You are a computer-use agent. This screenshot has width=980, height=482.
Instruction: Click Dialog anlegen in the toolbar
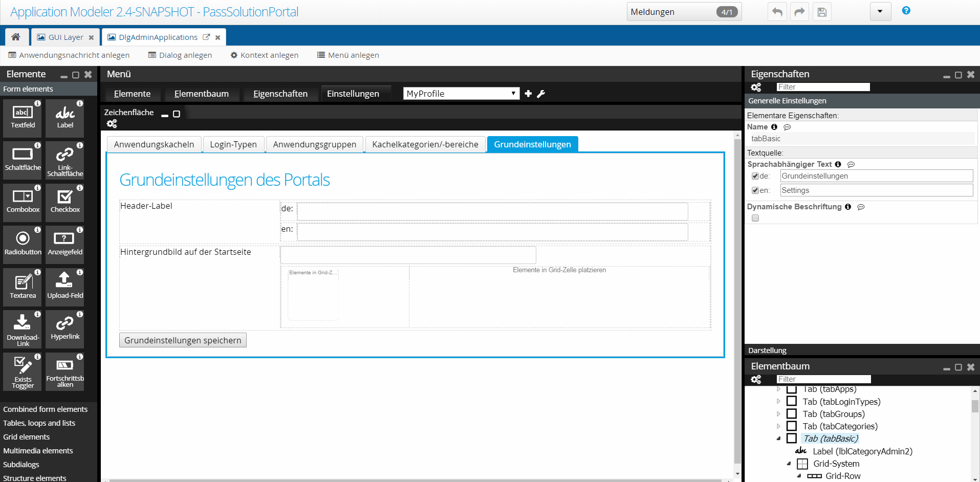(x=180, y=55)
